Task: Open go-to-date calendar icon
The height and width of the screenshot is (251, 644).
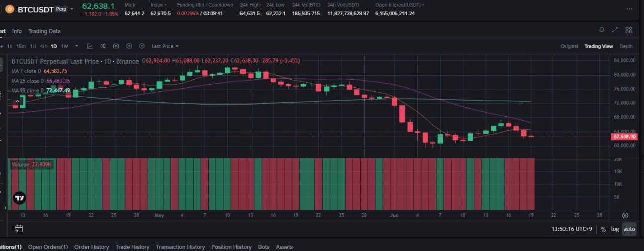Action: tap(19, 229)
